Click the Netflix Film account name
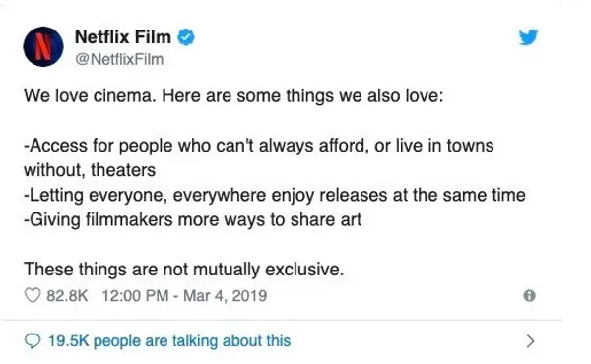 click(x=123, y=36)
